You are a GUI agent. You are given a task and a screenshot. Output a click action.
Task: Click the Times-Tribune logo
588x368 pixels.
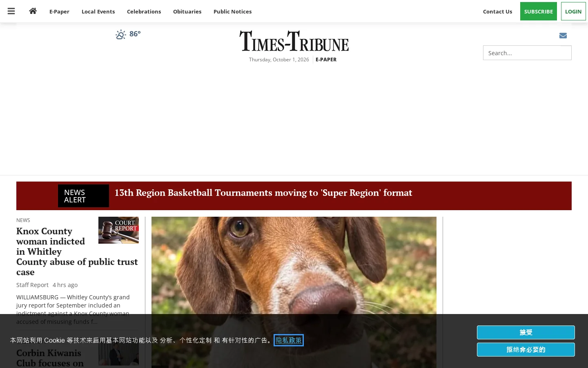point(294,41)
